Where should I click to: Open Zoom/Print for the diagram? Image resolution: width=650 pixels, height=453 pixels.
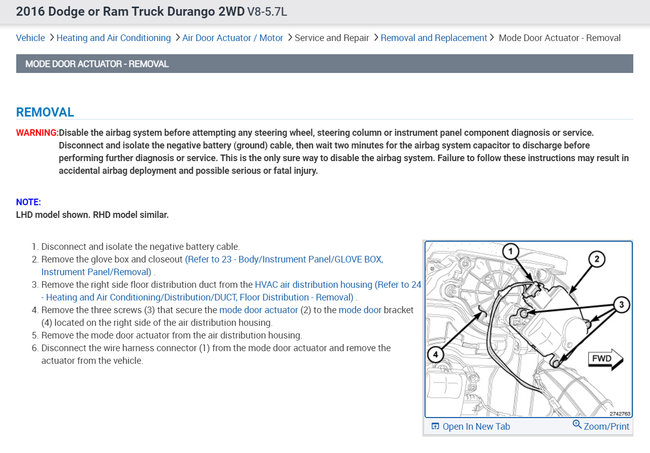(606, 426)
